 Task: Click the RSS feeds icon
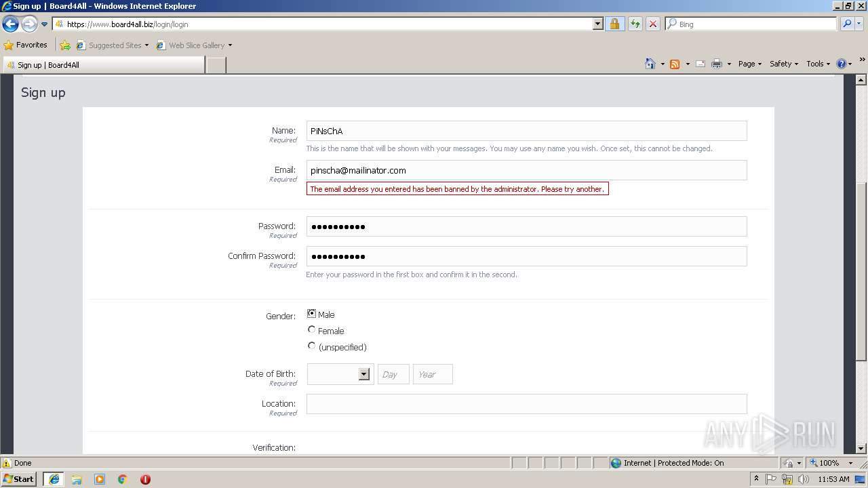pos(675,64)
